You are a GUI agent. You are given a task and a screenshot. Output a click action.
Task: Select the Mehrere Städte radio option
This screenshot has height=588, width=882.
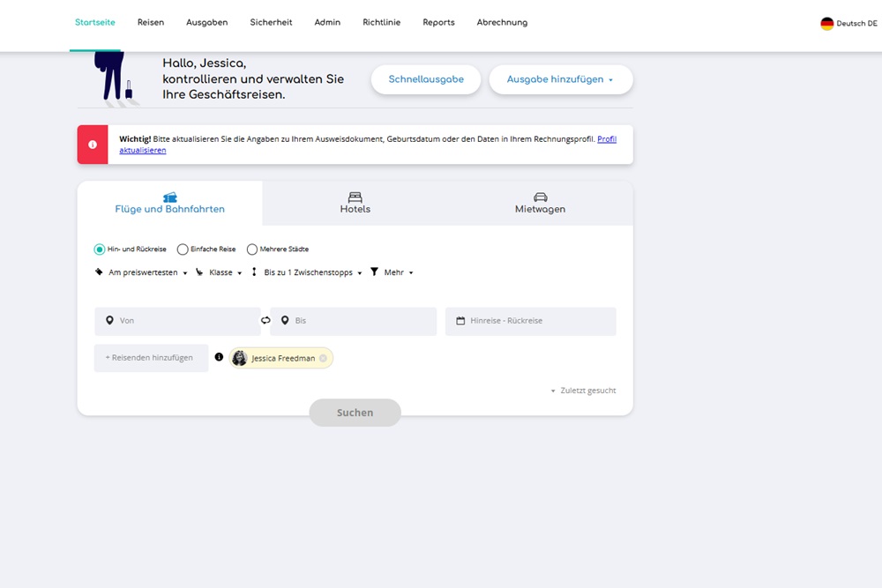click(252, 249)
